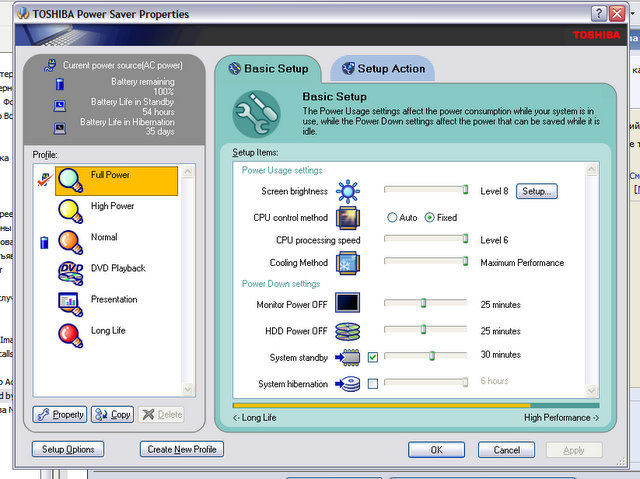Select the Auto CPU control radio button
The width and height of the screenshot is (640, 479).
392,217
